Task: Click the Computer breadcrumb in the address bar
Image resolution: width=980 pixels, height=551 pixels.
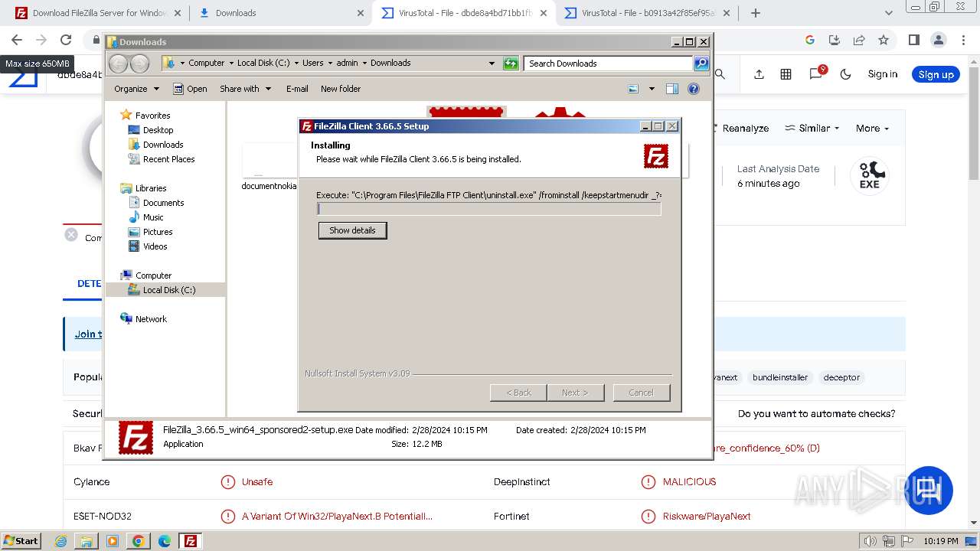Action: coord(206,64)
